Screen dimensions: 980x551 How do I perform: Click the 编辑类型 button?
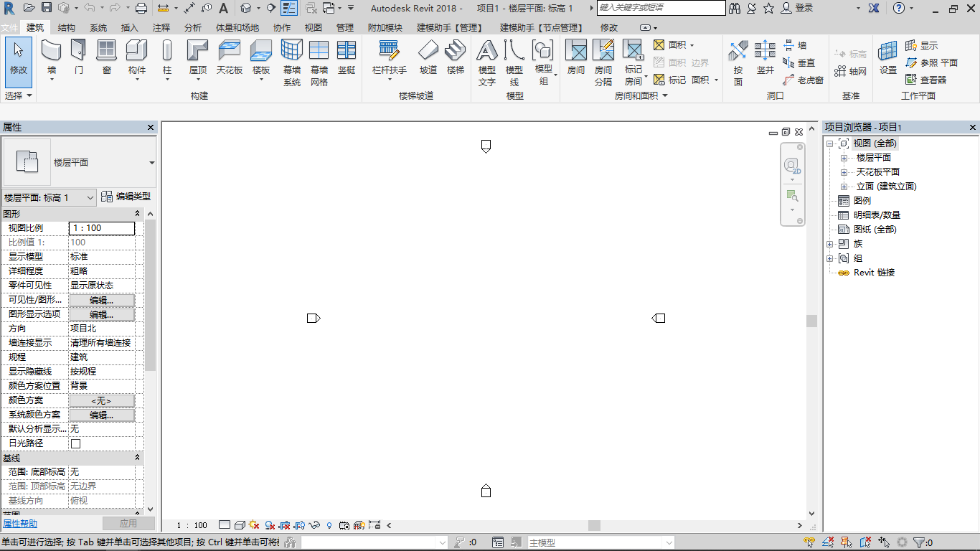tap(126, 197)
